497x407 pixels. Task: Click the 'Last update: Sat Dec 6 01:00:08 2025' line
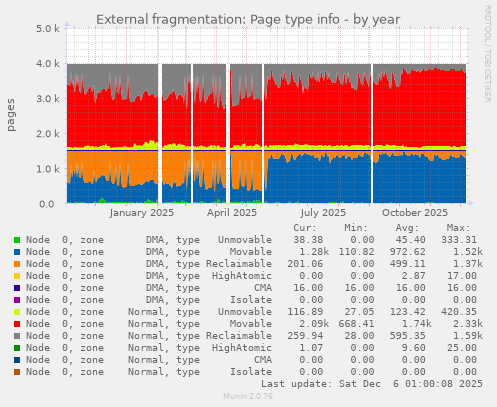point(372,384)
